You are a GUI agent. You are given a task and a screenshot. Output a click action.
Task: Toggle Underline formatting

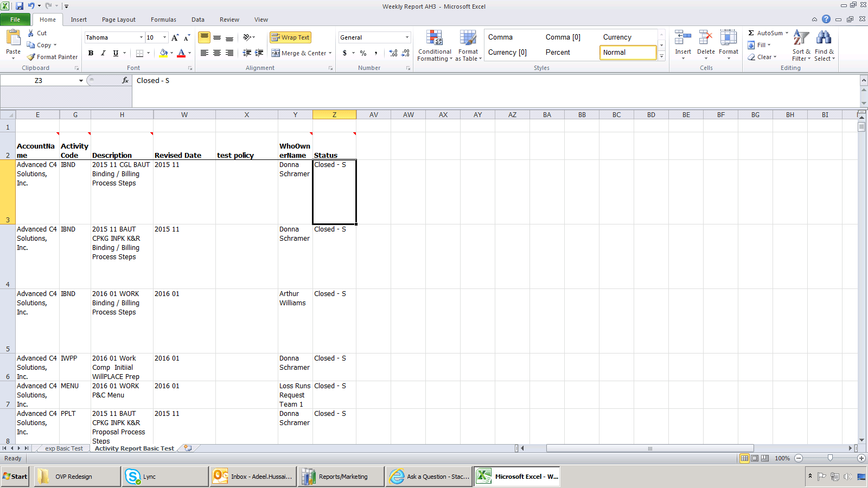(x=116, y=53)
